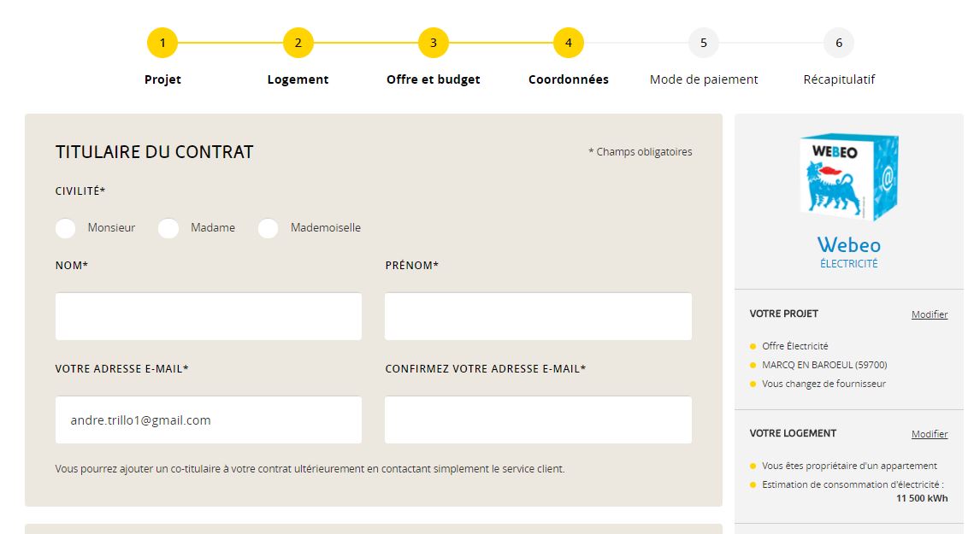Viewport: 980px width, 534px height.
Task: Click the Récapitulatif step label
Action: coord(839,80)
